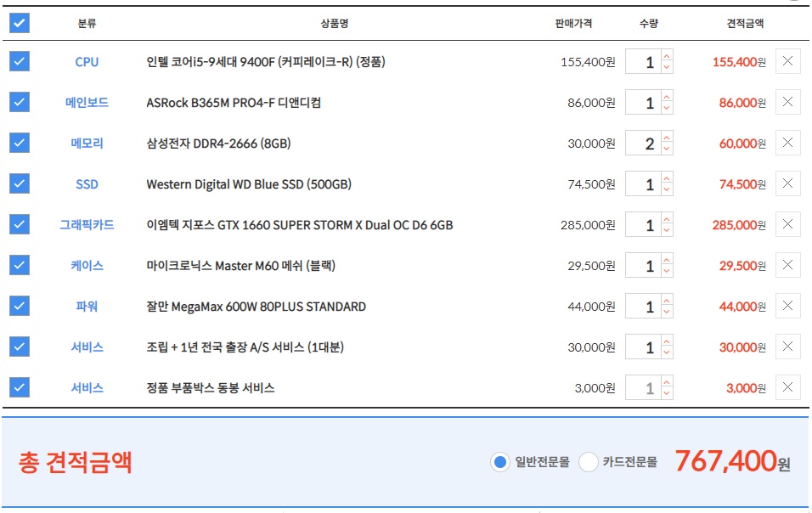812x513 pixels.
Task: Open the CPU category link
Action: pyautogui.click(x=87, y=62)
